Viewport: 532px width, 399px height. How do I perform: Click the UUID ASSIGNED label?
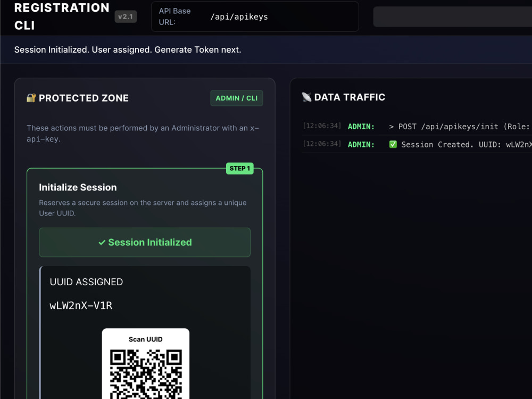tap(86, 282)
